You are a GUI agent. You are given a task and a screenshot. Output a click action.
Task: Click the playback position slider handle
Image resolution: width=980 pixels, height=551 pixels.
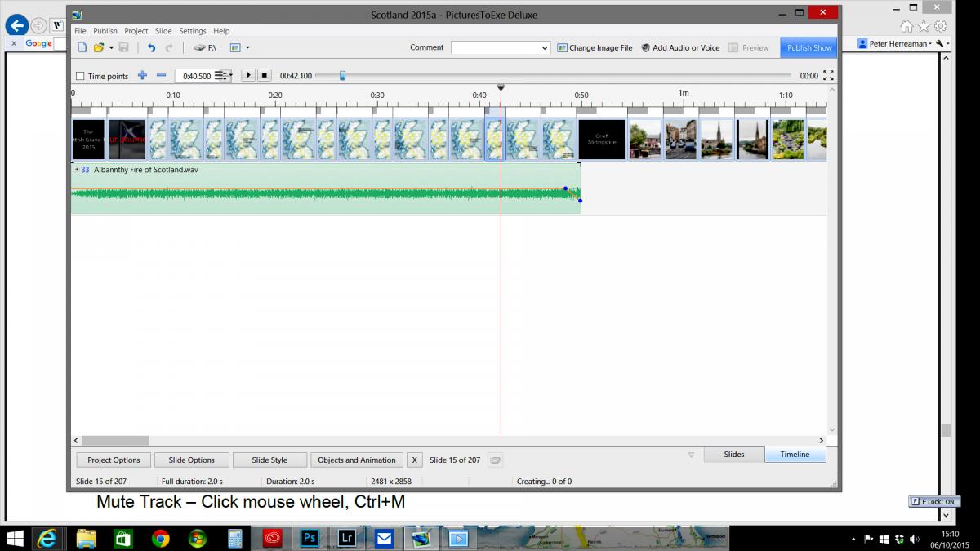342,75
